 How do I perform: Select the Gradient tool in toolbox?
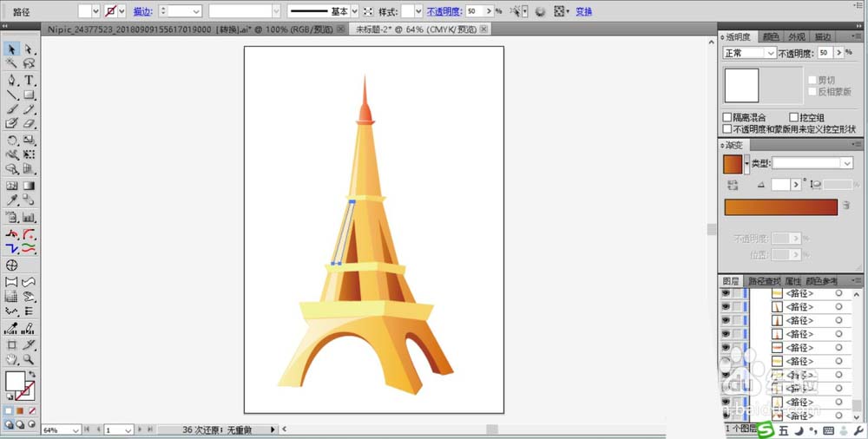pyautogui.click(x=29, y=186)
